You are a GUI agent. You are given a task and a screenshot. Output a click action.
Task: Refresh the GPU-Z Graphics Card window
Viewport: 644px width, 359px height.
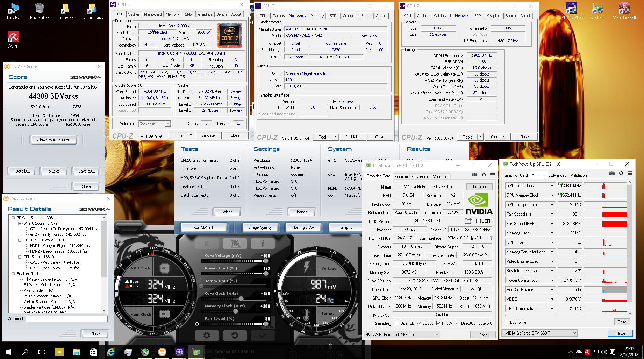(484, 175)
